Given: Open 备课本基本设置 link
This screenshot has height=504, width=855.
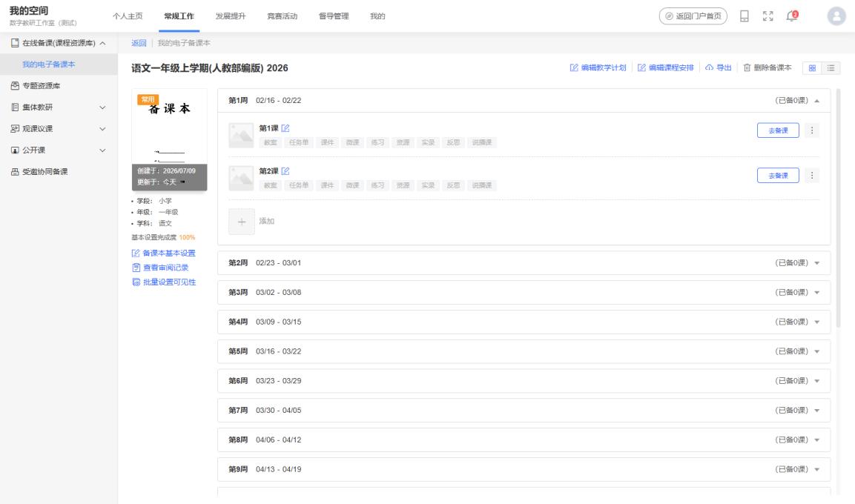Looking at the screenshot, I should (164, 253).
